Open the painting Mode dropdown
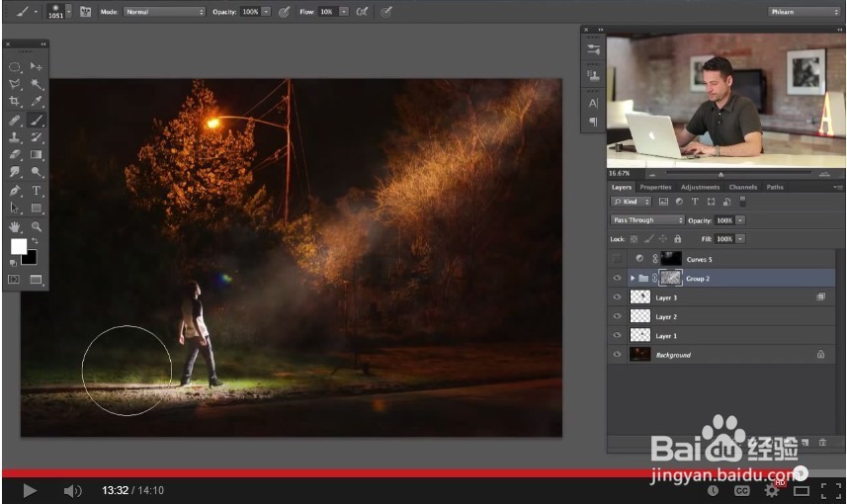Viewport: 847px width, 504px height. [165, 11]
